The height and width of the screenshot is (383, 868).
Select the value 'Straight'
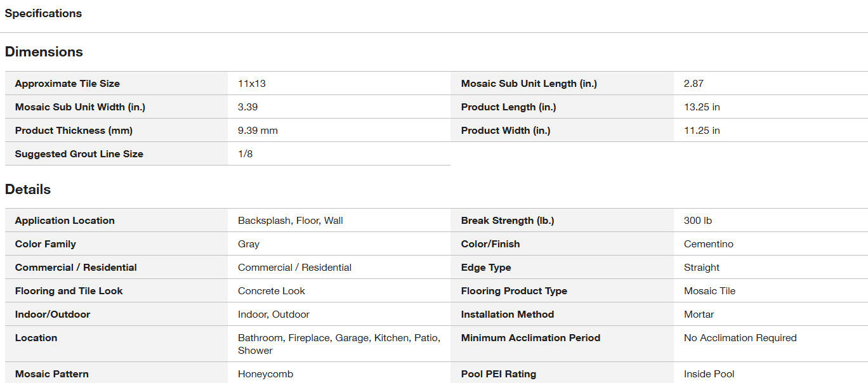click(x=702, y=268)
